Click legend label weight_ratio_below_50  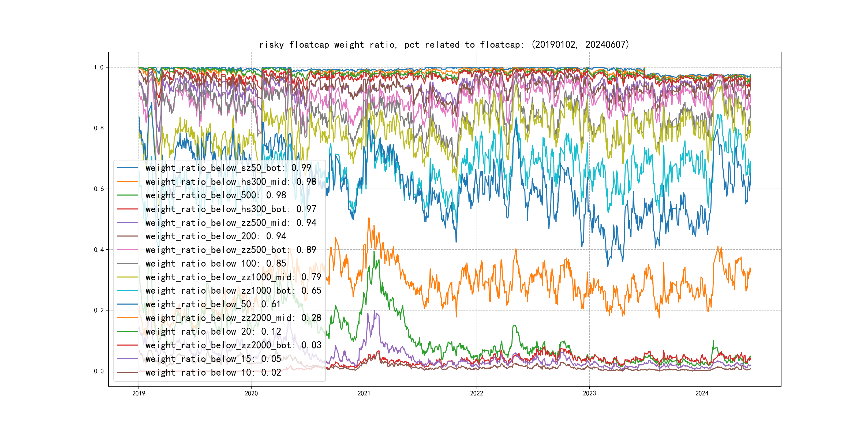213,304
